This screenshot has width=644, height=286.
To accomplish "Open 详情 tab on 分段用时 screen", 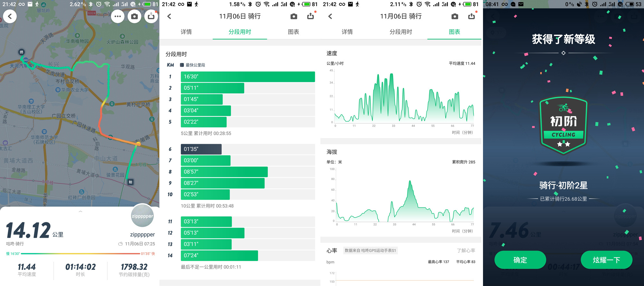I will pos(186,32).
